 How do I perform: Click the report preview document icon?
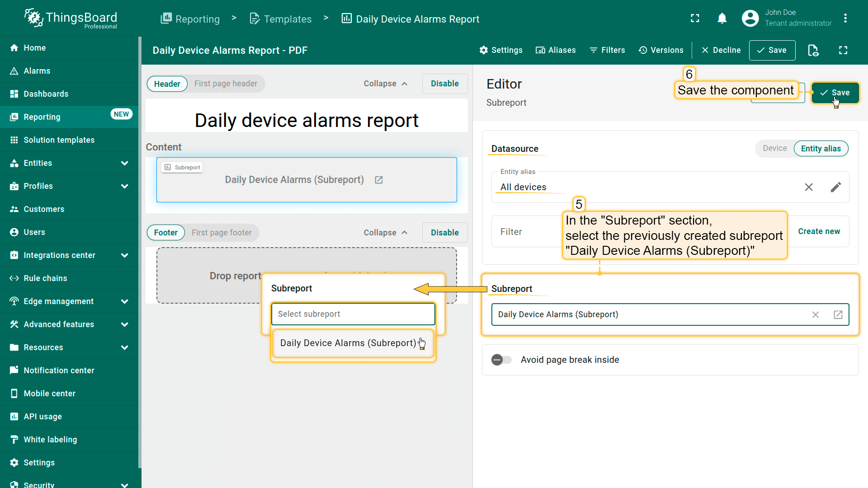pyautogui.click(x=813, y=50)
